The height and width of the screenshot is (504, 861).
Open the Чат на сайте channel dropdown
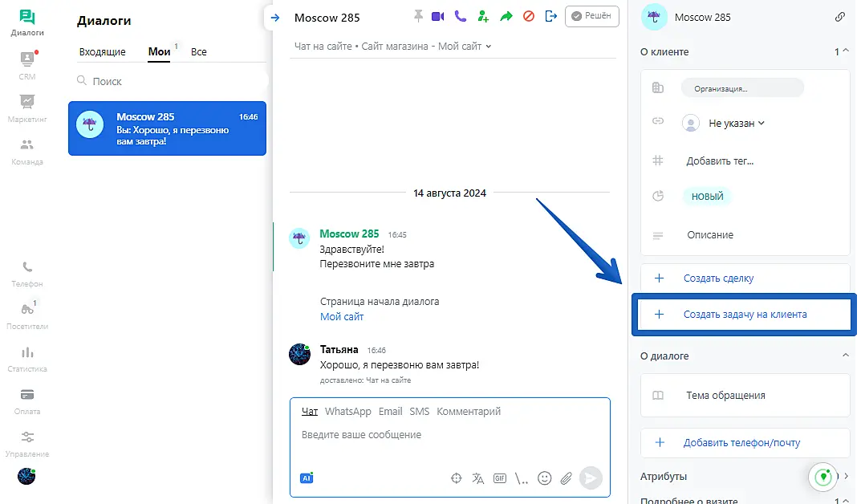coord(392,47)
